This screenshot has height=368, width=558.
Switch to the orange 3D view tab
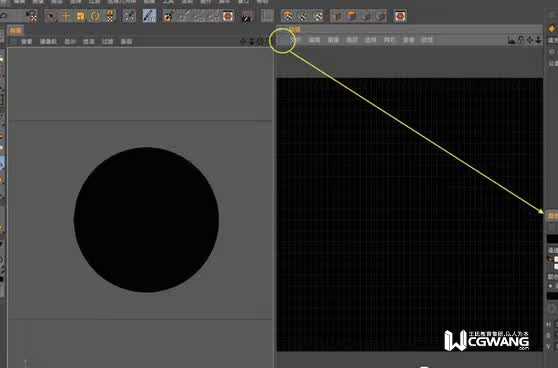coord(15,31)
